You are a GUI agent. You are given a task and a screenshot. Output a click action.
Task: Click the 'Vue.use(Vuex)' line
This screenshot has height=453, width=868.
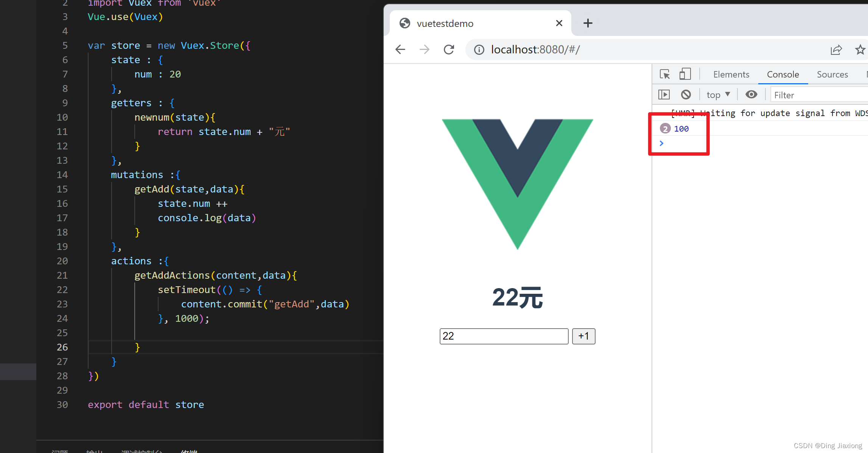tap(125, 17)
